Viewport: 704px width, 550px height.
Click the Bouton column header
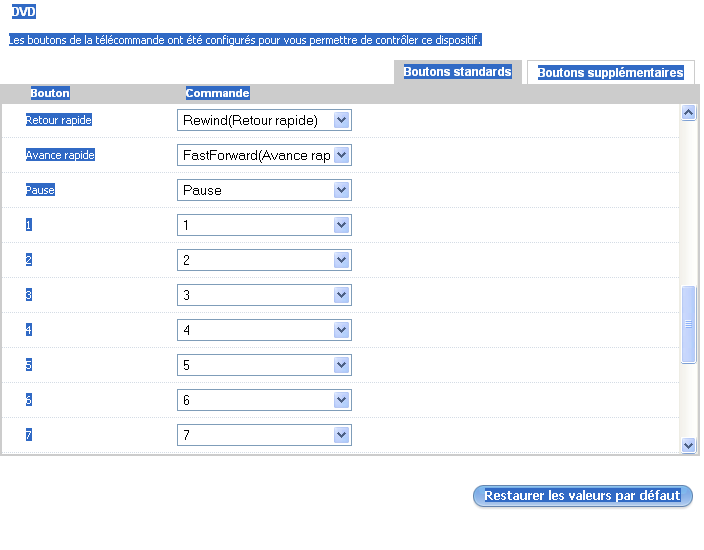tap(50, 93)
